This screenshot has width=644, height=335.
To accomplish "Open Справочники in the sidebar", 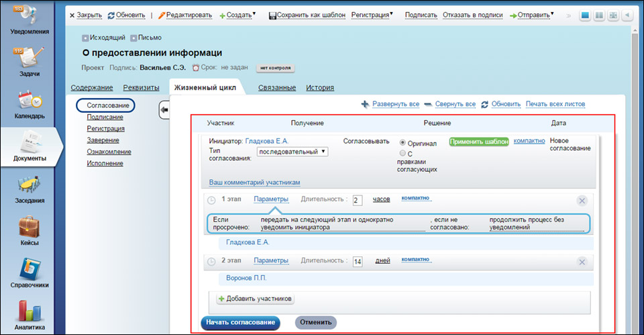I will point(29,273).
